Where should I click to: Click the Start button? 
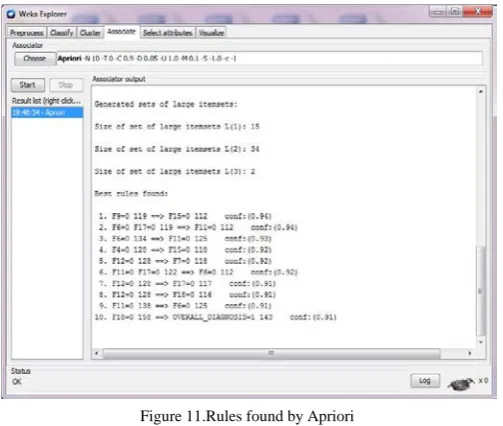point(28,85)
